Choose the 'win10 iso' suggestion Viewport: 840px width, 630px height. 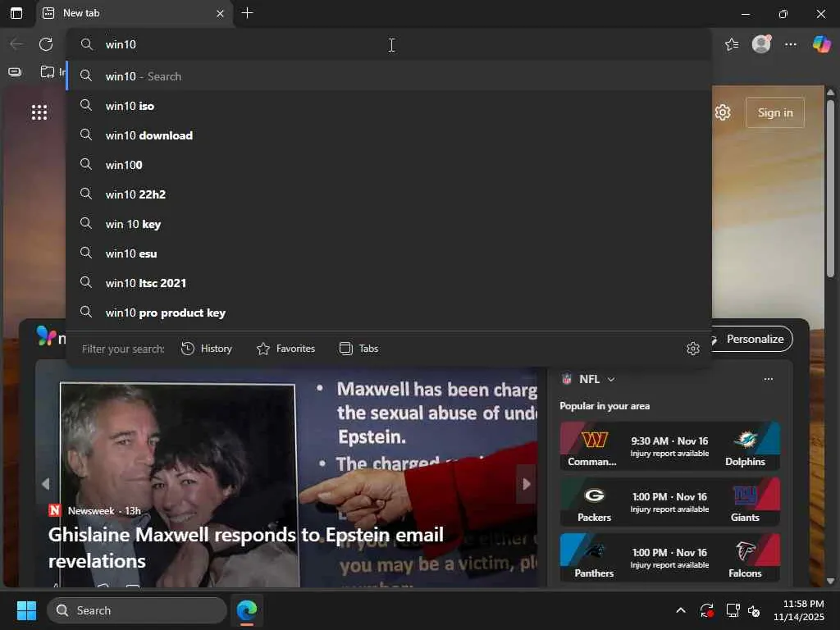pyautogui.click(x=389, y=106)
